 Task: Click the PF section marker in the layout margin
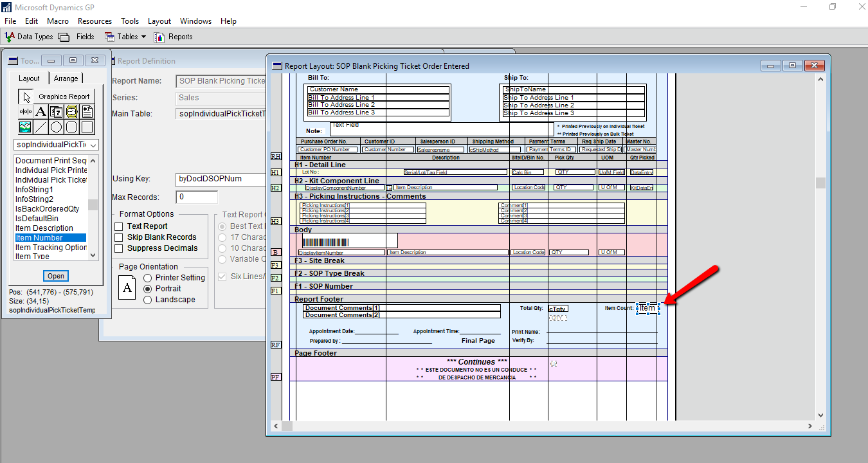click(275, 377)
